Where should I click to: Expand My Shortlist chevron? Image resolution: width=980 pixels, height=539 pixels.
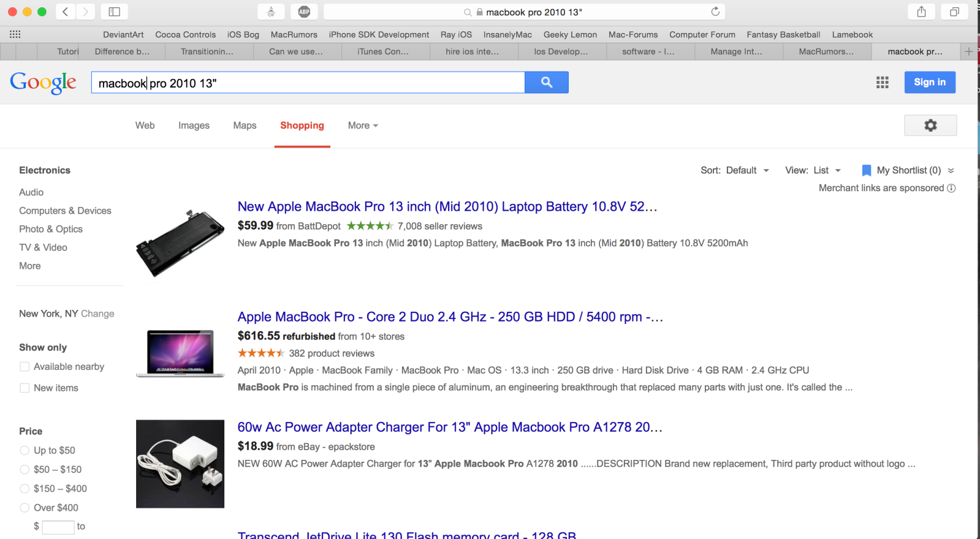(x=951, y=170)
